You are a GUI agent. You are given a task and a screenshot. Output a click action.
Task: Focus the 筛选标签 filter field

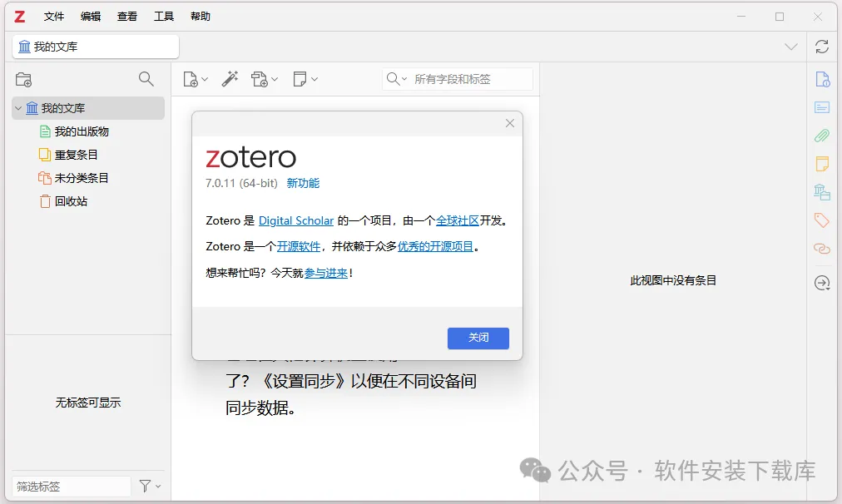[x=71, y=487]
